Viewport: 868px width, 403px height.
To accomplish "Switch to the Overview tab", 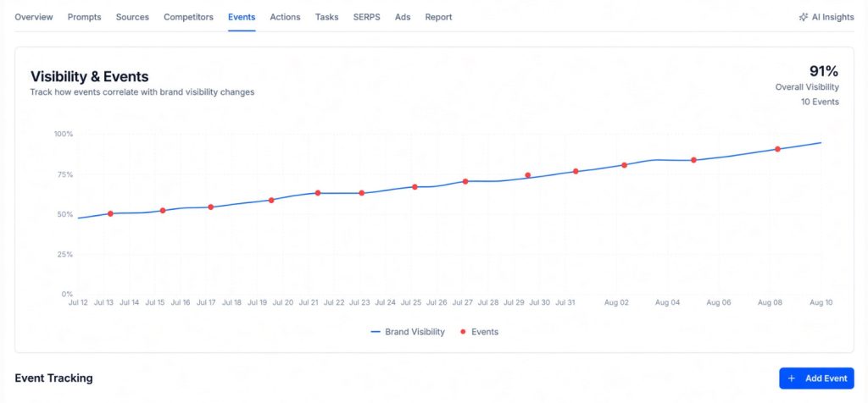I will [x=34, y=17].
